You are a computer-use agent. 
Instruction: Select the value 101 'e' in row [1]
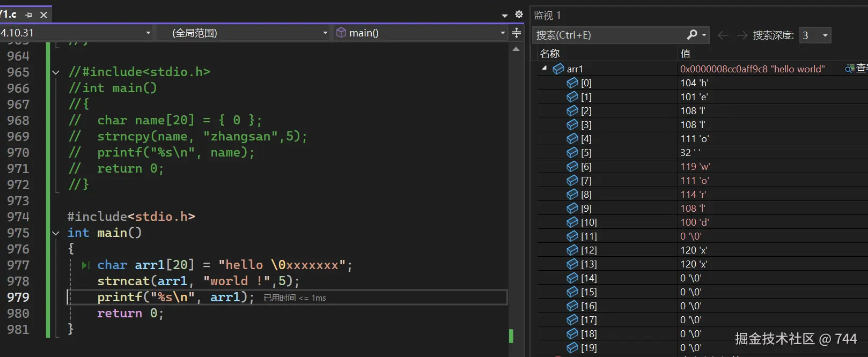pos(694,96)
